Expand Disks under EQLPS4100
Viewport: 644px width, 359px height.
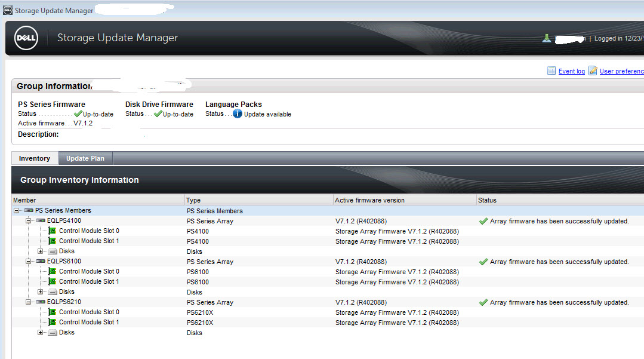[40, 251]
